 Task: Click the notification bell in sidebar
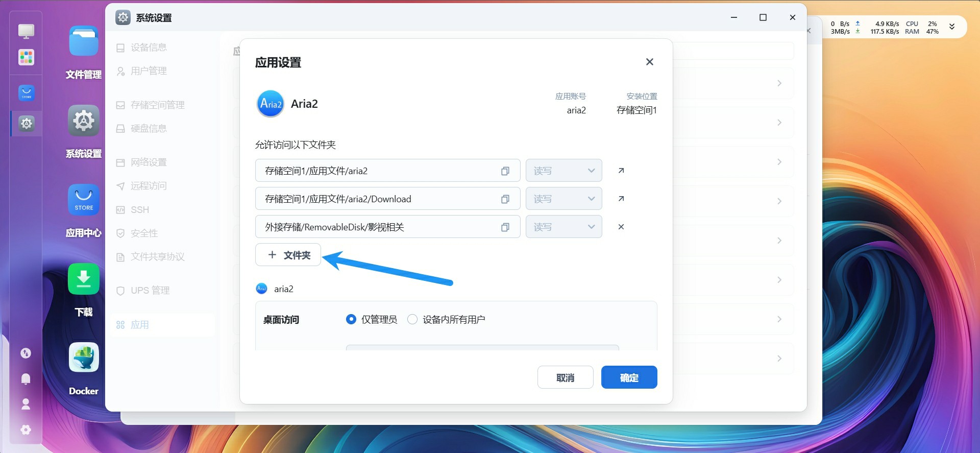point(26,378)
